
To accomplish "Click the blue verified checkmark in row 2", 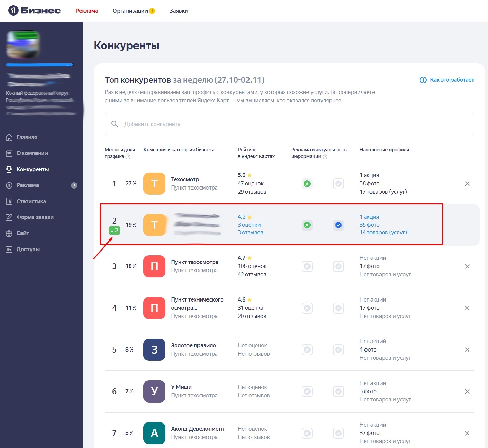I will point(338,225).
